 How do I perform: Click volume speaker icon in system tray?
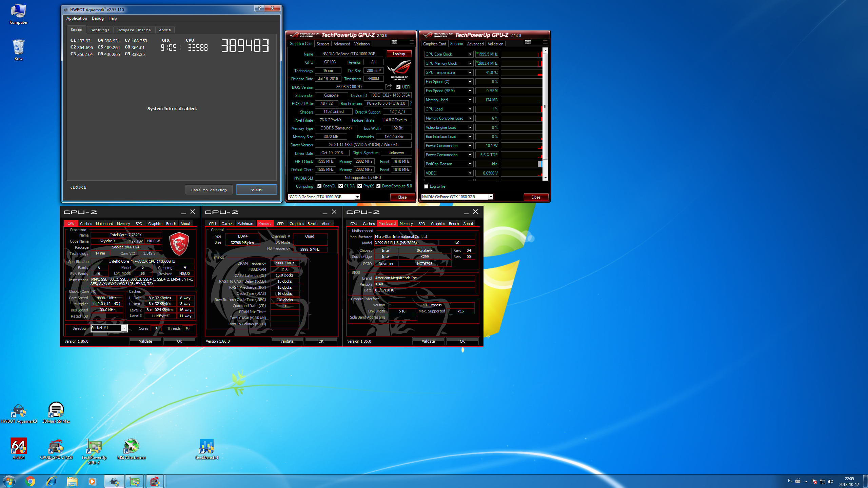tap(830, 481)
